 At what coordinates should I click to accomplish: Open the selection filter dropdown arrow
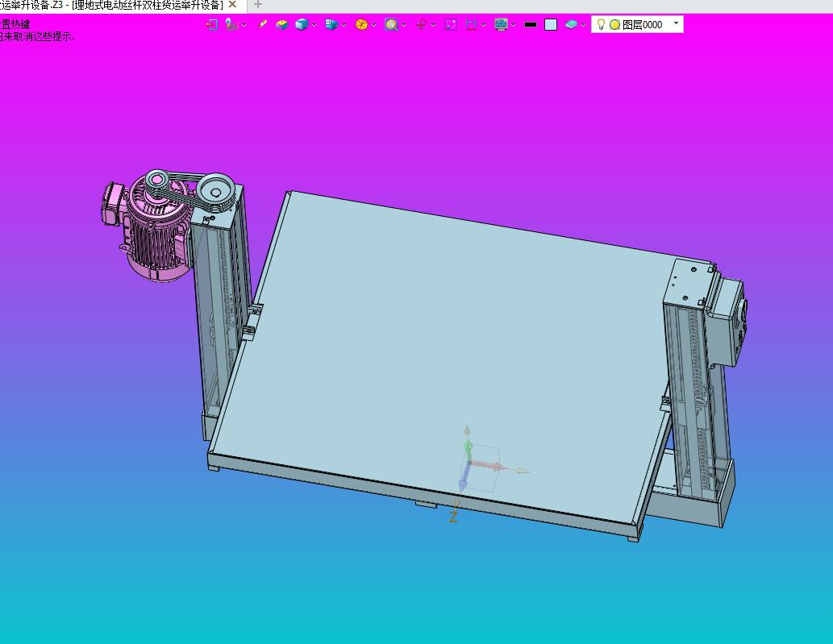(x=244, y=25)
